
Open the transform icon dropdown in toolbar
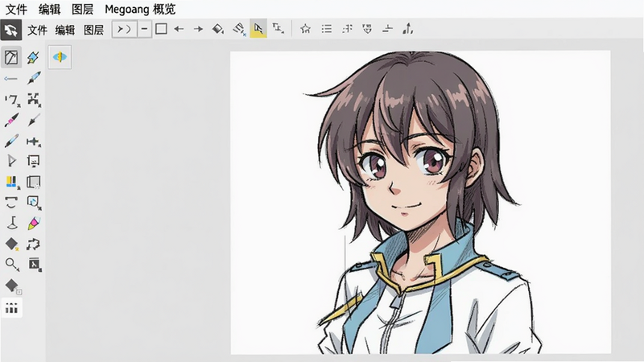point(278,29)
